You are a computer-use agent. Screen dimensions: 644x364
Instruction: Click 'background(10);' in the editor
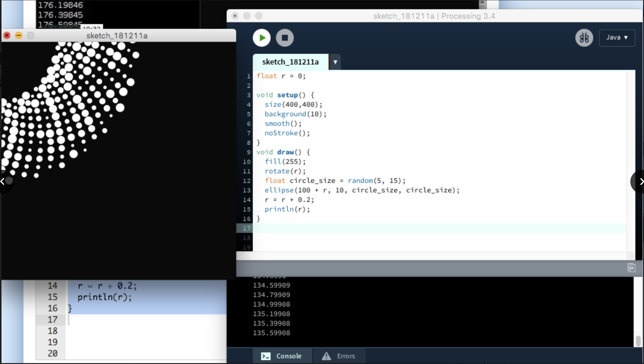296,114
